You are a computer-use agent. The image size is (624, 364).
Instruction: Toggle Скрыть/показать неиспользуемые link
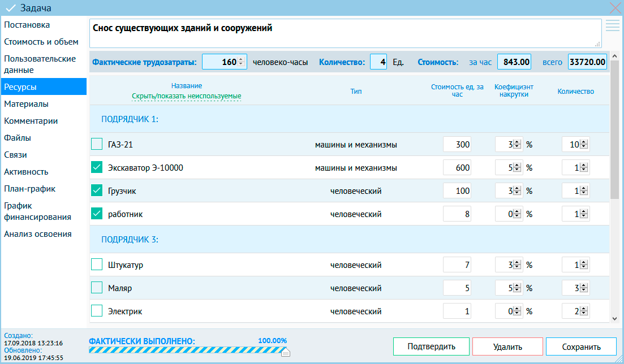coord(186,96)
